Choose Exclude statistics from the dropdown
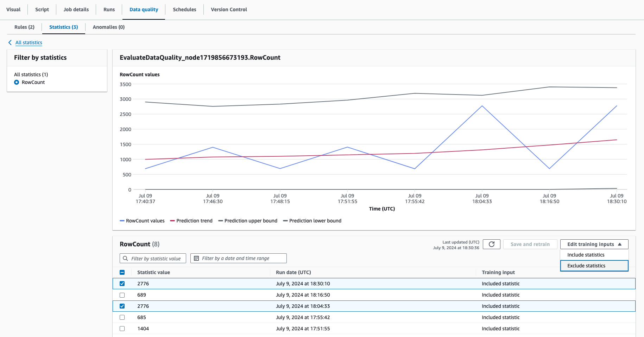 594,266
